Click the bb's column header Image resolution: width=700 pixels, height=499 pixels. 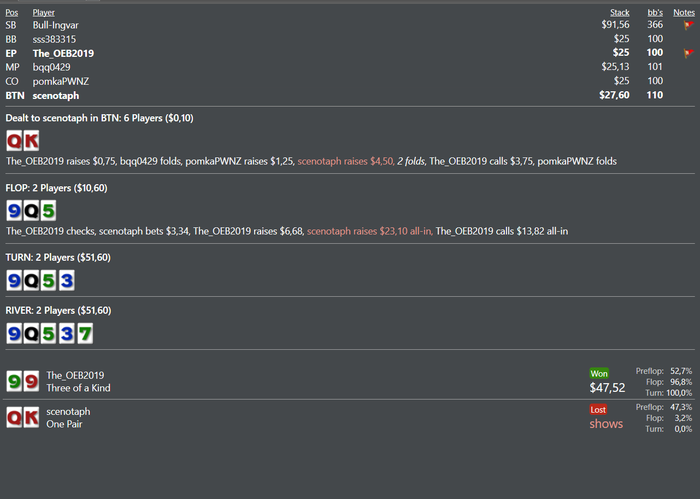point(655,12)
